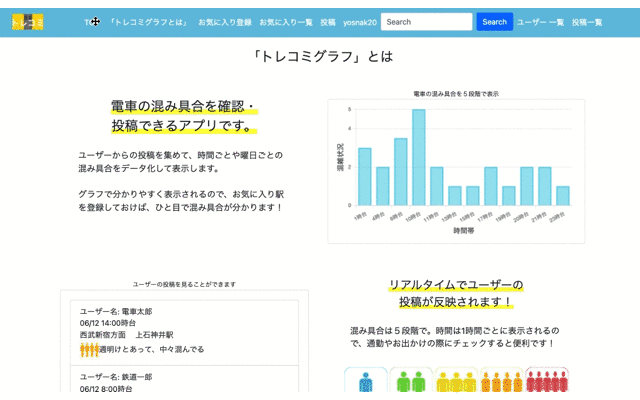Click the five red people congestion icon

547,381
